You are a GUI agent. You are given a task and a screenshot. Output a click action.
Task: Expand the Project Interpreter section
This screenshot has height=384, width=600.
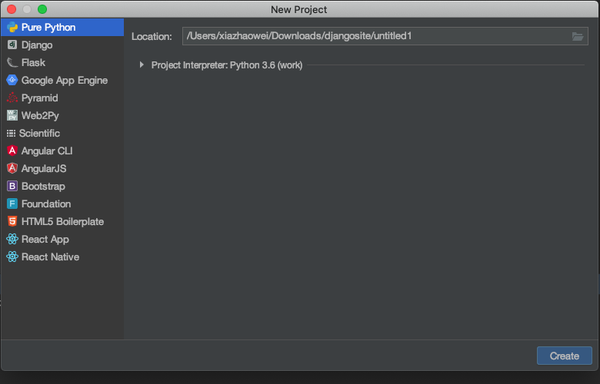(142, 65)
